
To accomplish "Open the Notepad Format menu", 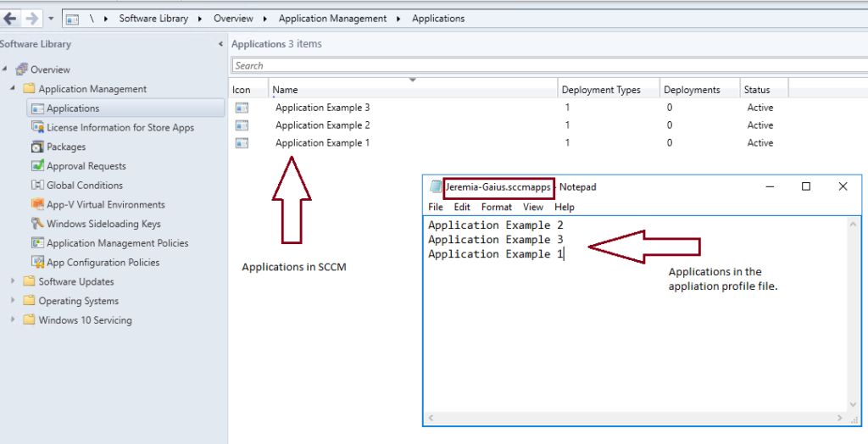I will (496, 207).
